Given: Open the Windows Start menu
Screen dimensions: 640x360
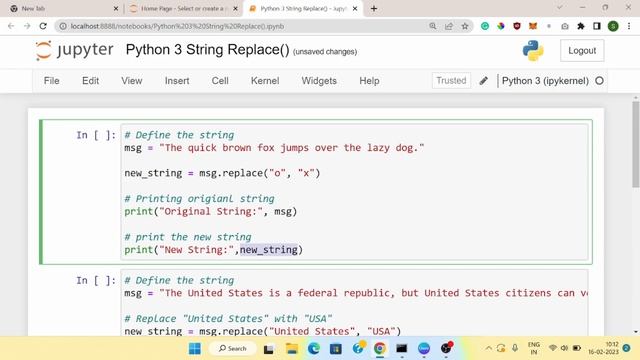Looking at the screenshot, I should pos(195,349).
